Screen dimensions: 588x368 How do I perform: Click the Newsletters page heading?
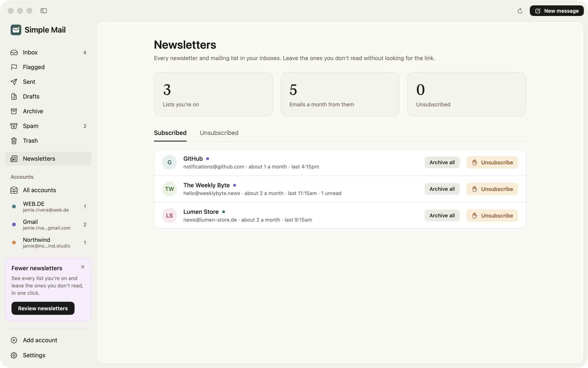click(185, 45)
